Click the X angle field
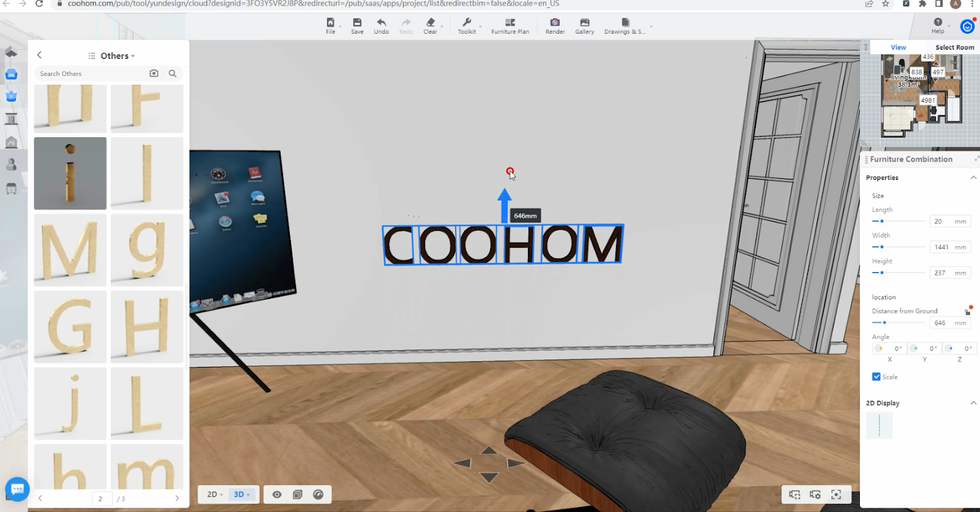 tap(889, 348)
